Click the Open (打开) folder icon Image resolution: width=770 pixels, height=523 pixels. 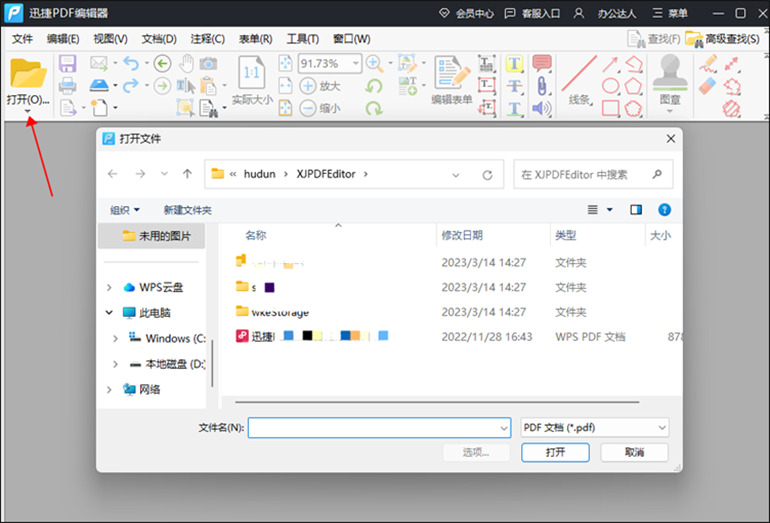[28, 73]
